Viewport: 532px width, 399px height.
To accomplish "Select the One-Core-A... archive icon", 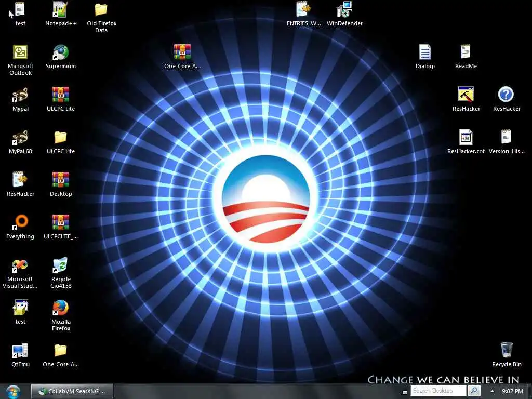I will (x=182, y=52).
